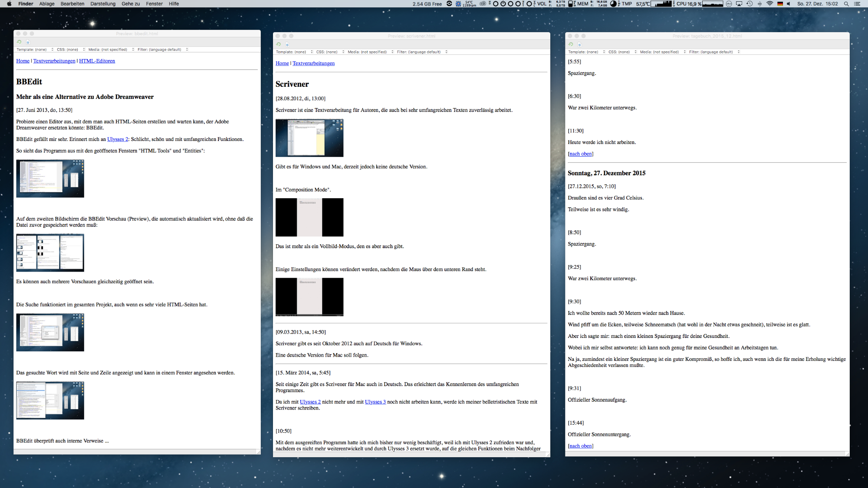Viewport: 868px width, 488px height.
Task: Click nach oben link below 'Offizieller Sonnenuntergang'
Action: [581, 446]
